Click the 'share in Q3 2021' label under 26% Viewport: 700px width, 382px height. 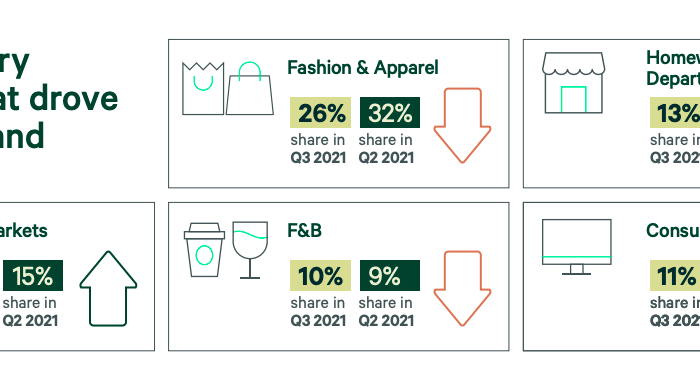(318, 149)
